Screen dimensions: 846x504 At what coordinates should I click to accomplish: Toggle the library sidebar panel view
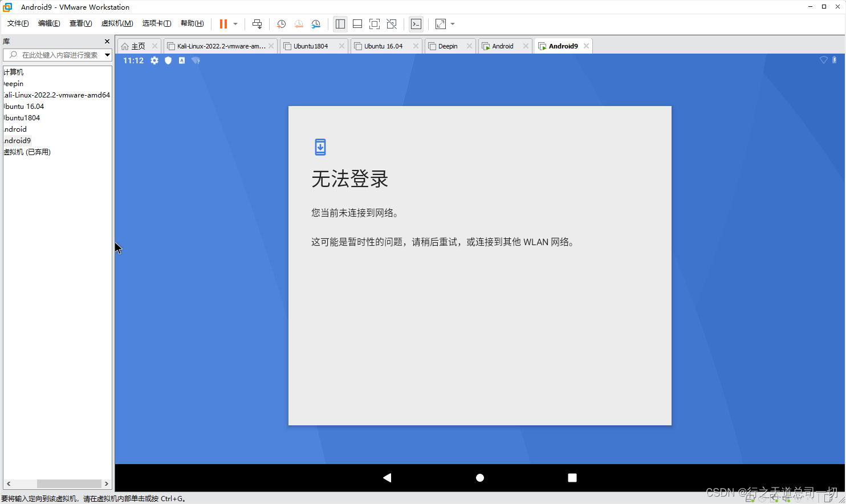[340, 24]
